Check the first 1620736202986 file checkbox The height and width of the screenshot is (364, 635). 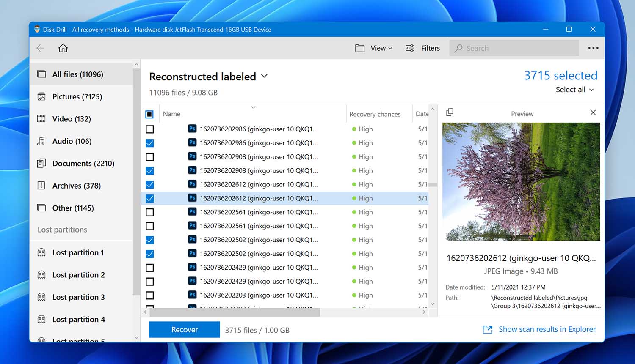(149, 129)
